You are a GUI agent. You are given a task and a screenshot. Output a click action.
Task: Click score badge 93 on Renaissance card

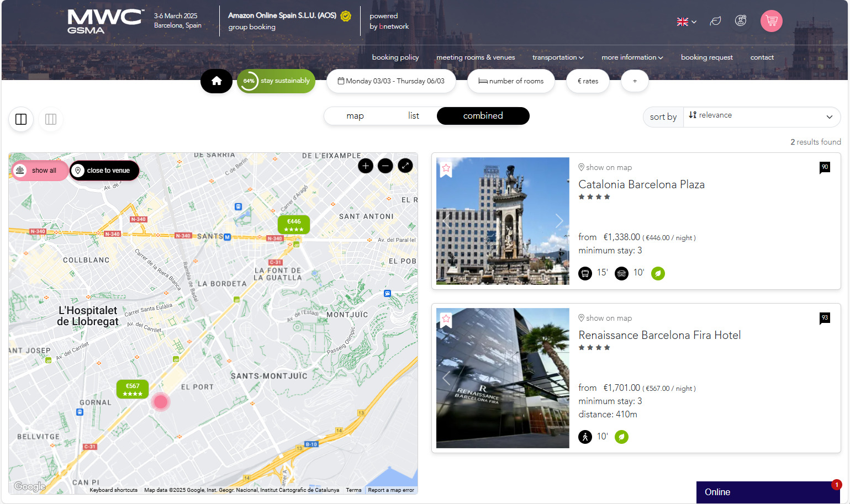click(825, 318)
